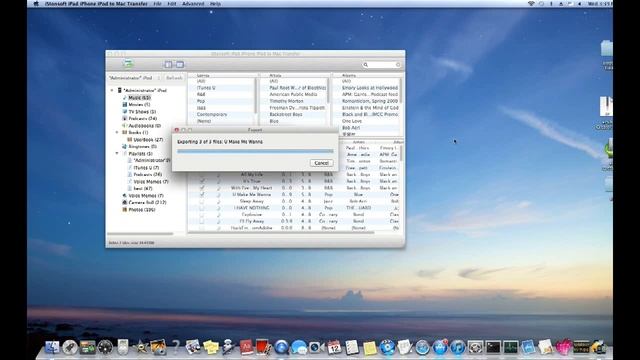Open Dashboard from the Dock
Viewport: 640px width, 360px height.
[105, 347]
